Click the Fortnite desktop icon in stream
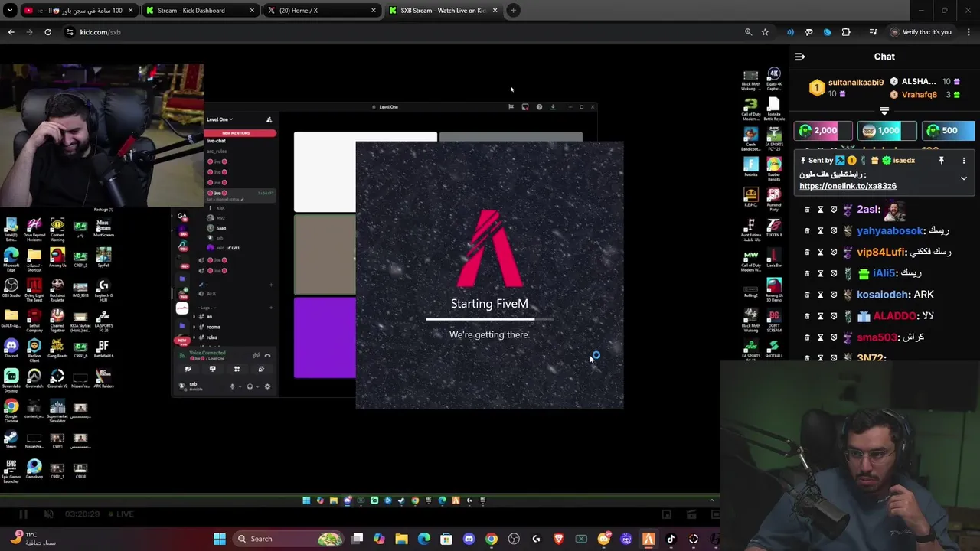 coord(751,167)
